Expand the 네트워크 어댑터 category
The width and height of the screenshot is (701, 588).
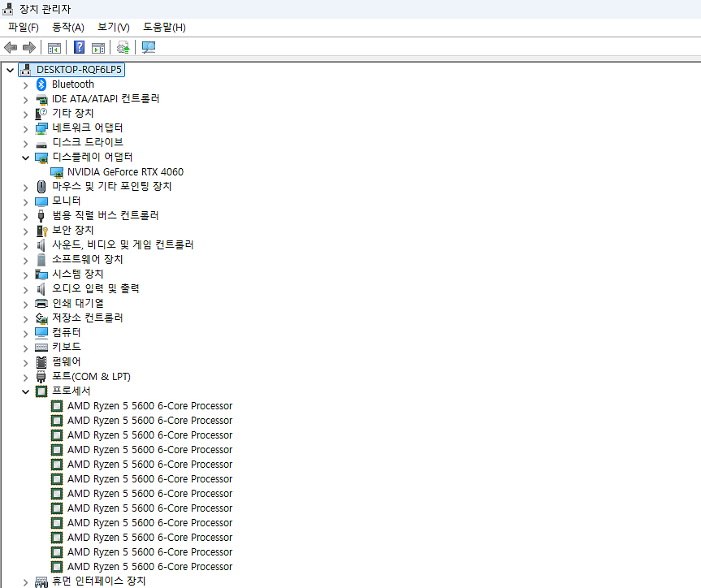[25, 129]
